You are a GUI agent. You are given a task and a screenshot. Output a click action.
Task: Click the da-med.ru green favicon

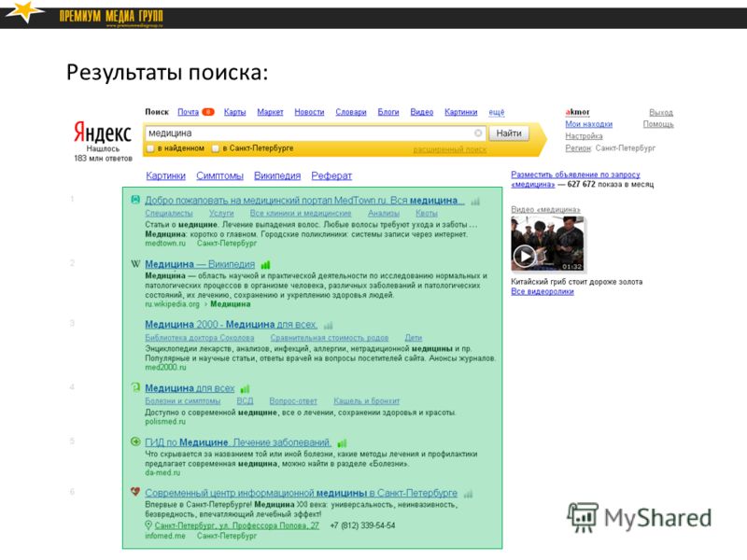pyautogui.click(x=135, y=441)
